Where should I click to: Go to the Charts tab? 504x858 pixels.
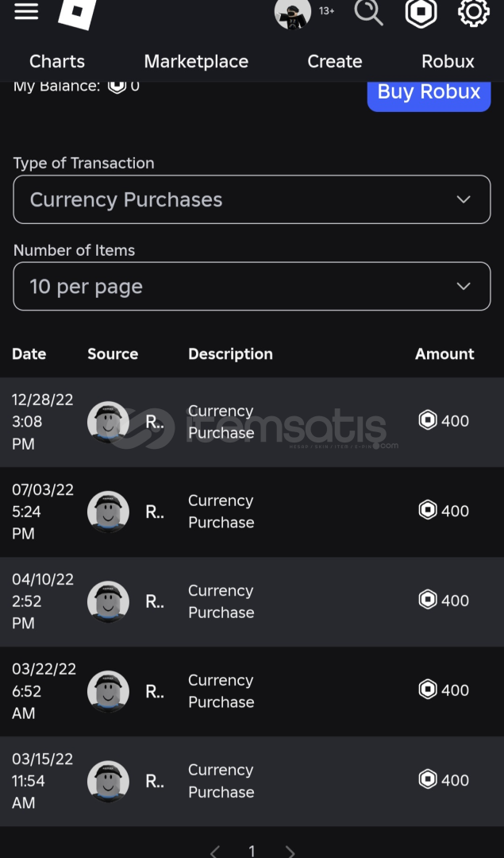pyautogui.click(x=57, y=61)
